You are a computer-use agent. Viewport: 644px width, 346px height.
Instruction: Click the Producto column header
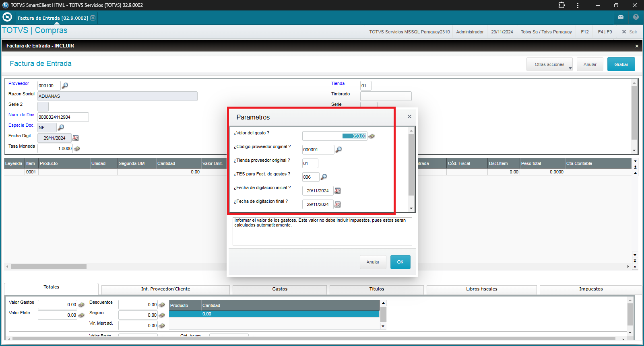[x=64, y=163]
